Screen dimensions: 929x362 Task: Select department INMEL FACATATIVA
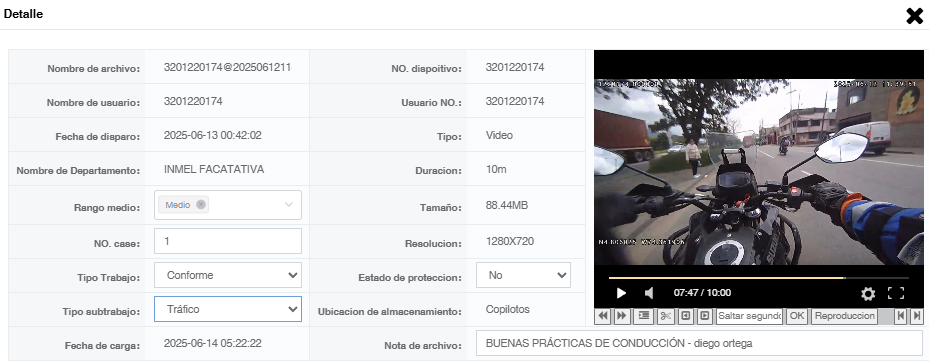pos(214,169)
